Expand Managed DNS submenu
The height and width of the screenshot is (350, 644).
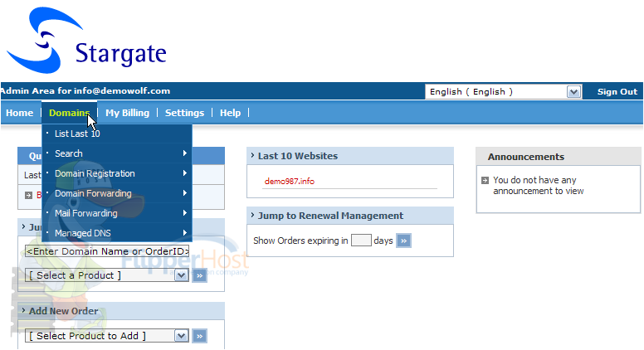click(x=117, y=233)
